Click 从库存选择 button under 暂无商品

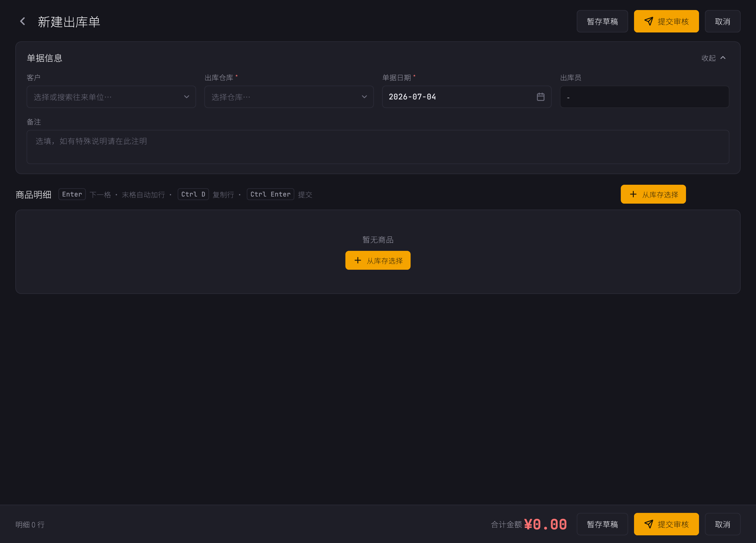click(378, 260)
